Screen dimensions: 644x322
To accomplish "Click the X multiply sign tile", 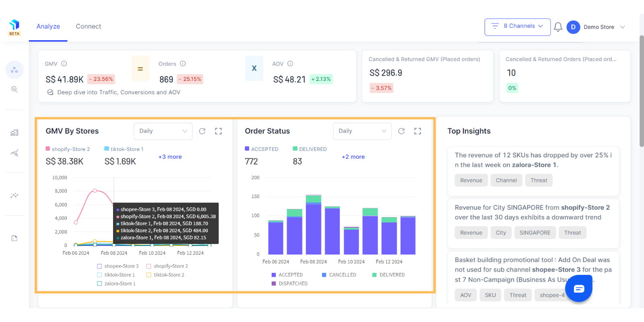I will coord(254,68).
